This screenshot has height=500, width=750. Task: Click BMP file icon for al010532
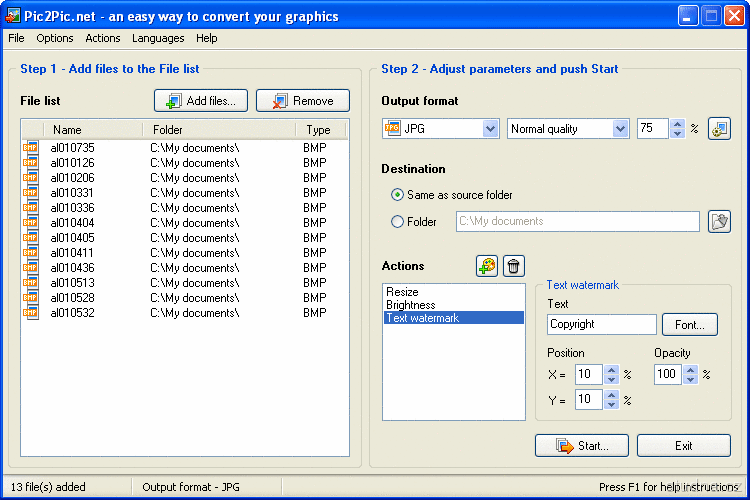tap(31, 313)
